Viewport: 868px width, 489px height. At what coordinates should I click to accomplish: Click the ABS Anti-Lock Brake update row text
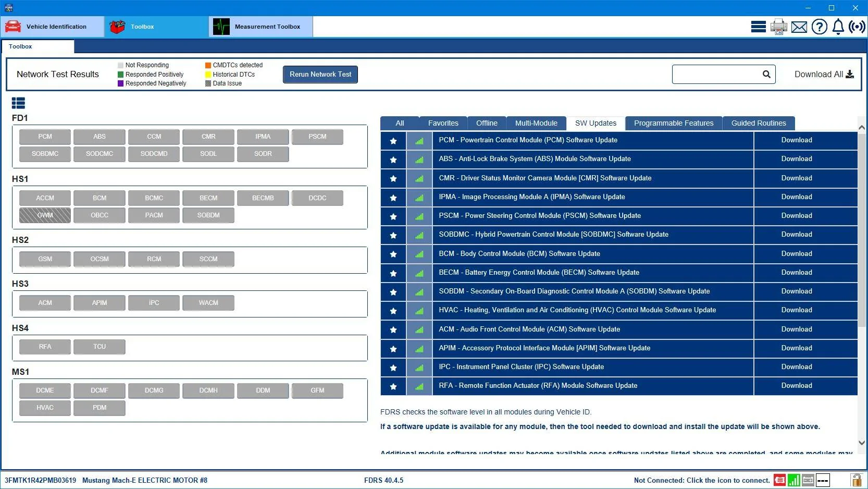coord(535,159)
